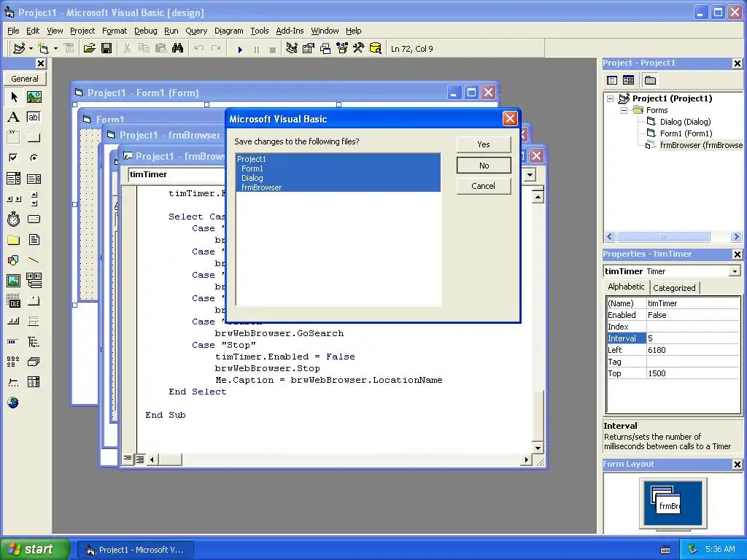Click the code window horizontal scrollbar thumb

(x=170, y=459)
